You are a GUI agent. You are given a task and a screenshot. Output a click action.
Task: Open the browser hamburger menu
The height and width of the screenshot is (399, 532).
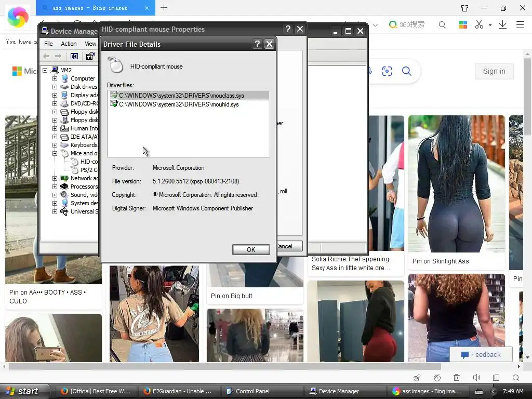coord(520,24)
